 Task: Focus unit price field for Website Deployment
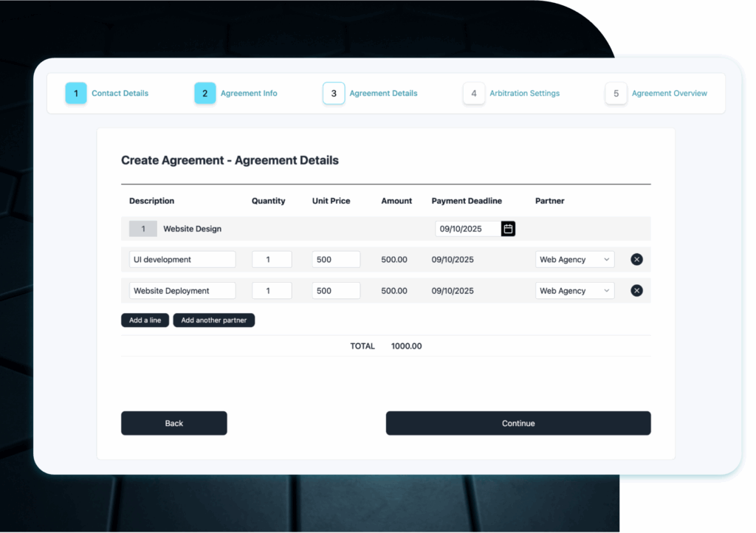[x=336, y=291]
